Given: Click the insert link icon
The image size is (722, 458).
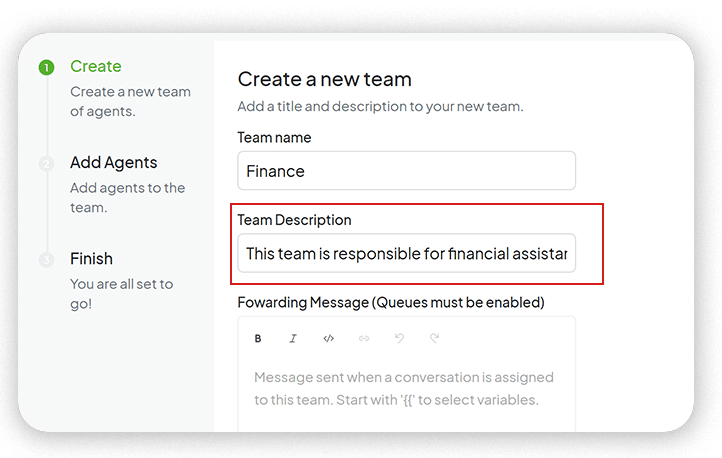Looking at the screenshot, I should coord(364,339).
